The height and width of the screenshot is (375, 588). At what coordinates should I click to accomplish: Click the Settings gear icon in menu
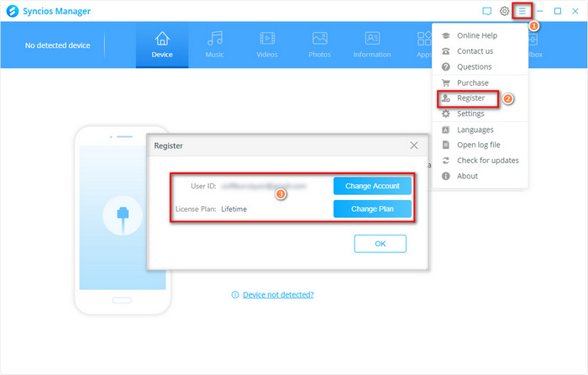(445, 114)
